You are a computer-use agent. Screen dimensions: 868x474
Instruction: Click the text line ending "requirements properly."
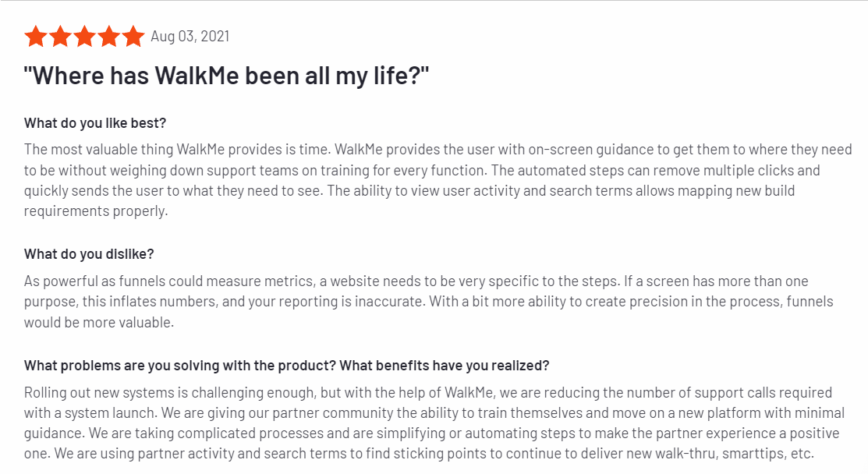pos(96,211)
